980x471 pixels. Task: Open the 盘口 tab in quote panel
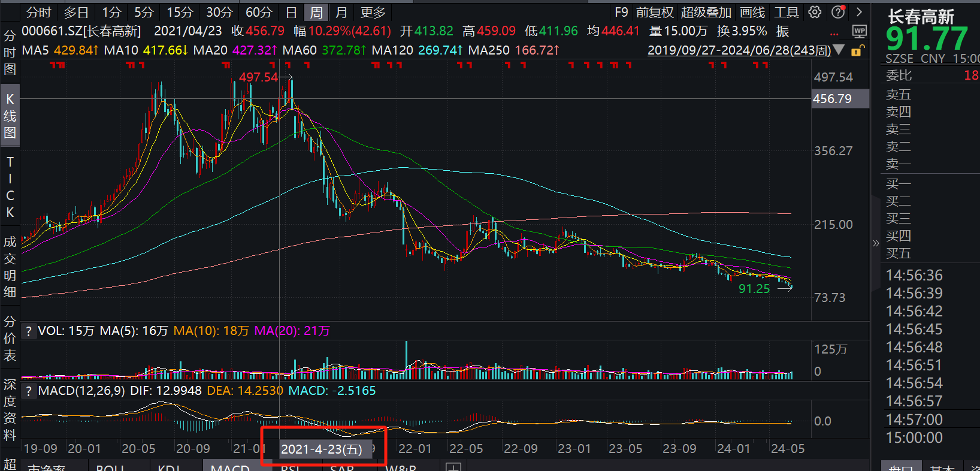pyautogui.click(x=901, y=467)
